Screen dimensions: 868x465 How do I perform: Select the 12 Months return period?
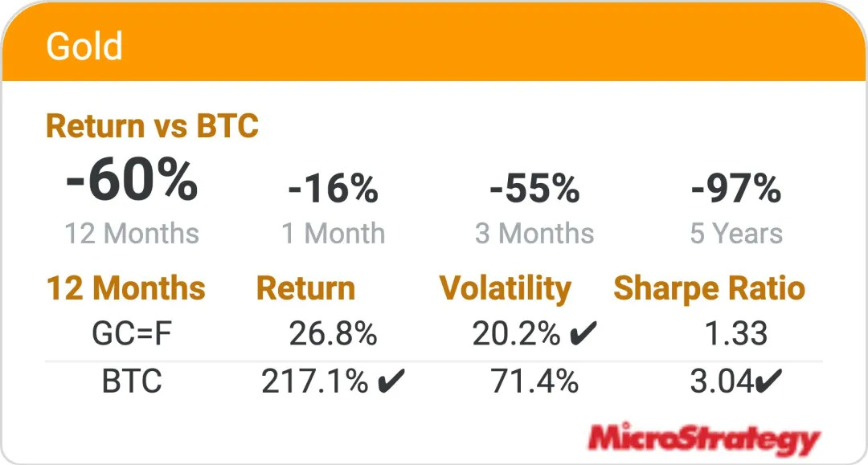point(132,234)
